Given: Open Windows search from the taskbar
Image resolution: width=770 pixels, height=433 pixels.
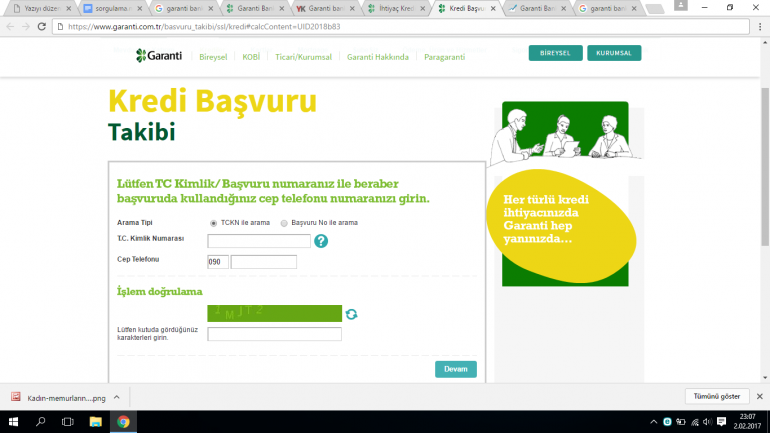Looking at the screenshot, I should (x=41, y=422).
